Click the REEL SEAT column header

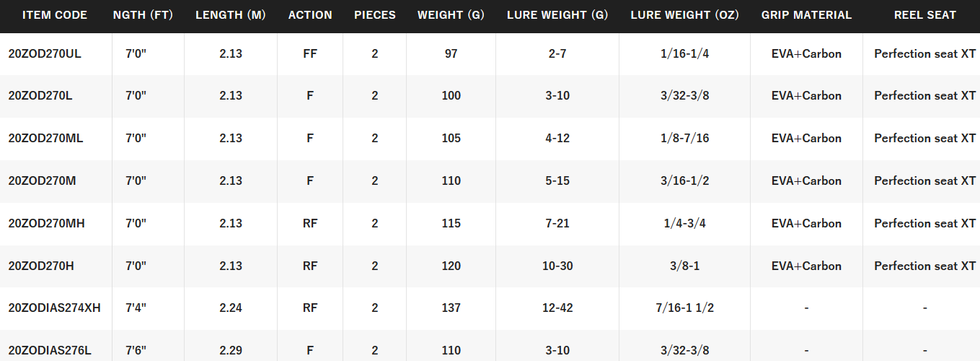924,15
